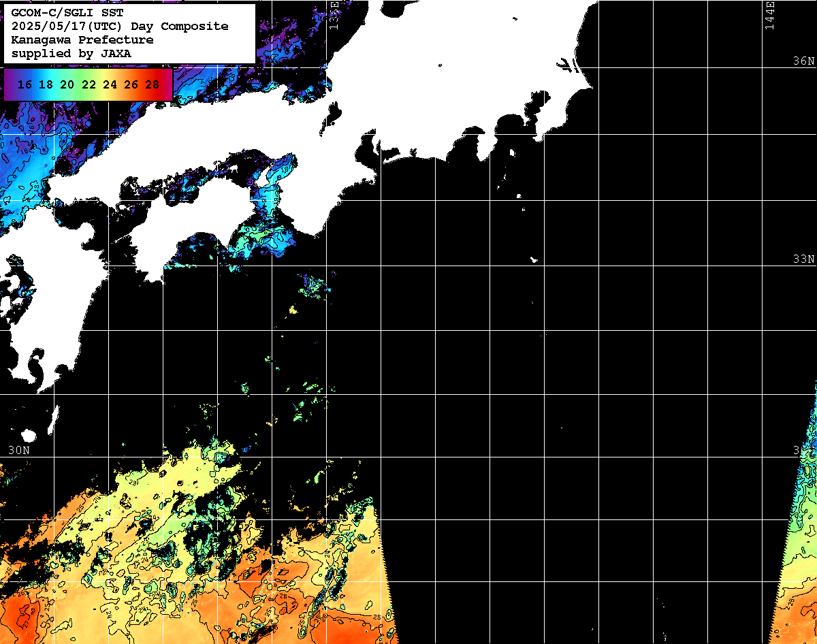Pick the '18' value on temperature color scale
This screenshot has height=644, width=817.
(46, 84)
